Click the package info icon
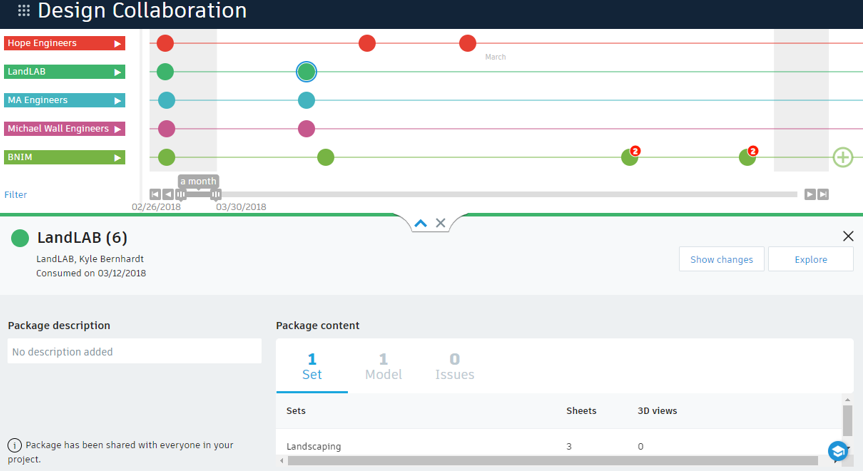 pos(14,445)
